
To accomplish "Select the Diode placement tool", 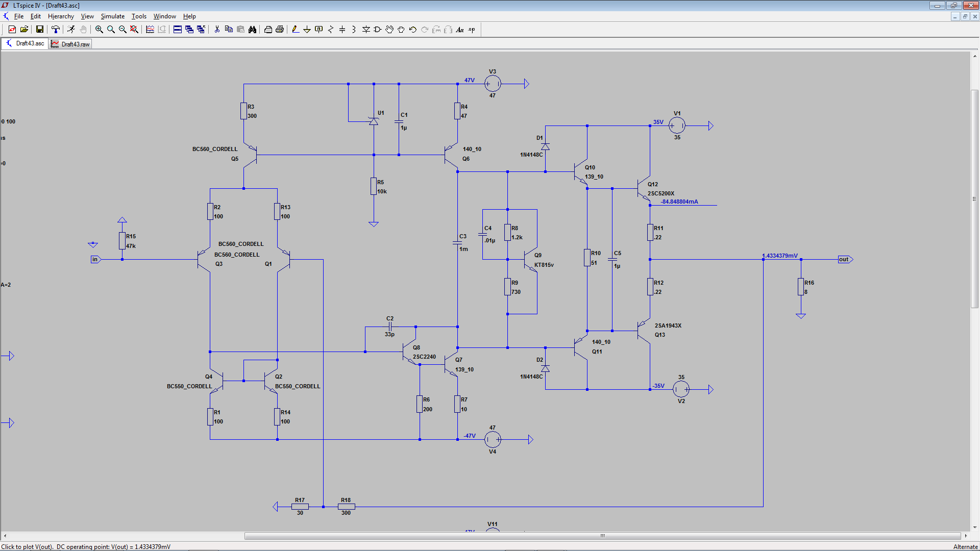I will (x=366, y=30).
